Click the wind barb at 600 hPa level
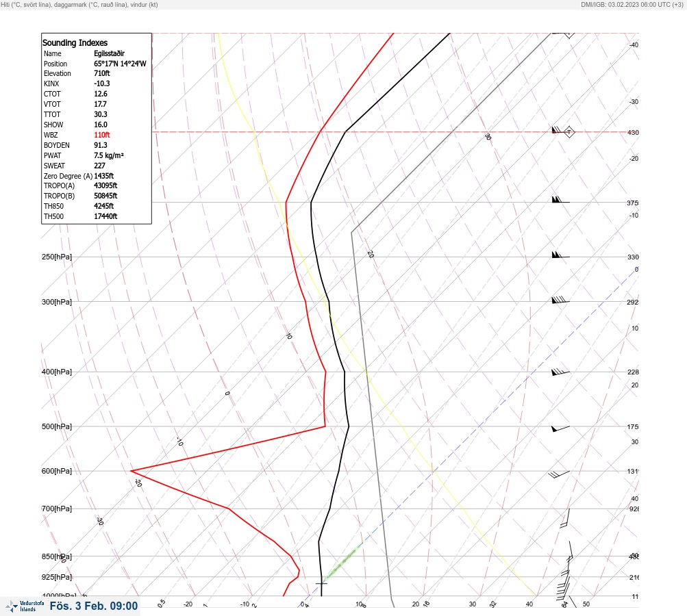Viewport: 687px width, 616px height. tap(559, 474)
